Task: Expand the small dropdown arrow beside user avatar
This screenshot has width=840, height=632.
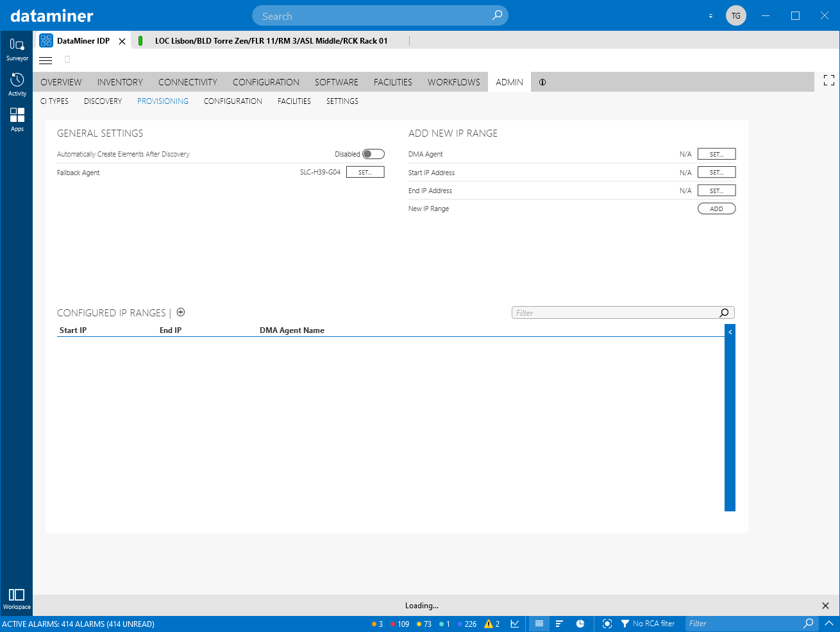Action: [x=710, y=16]
